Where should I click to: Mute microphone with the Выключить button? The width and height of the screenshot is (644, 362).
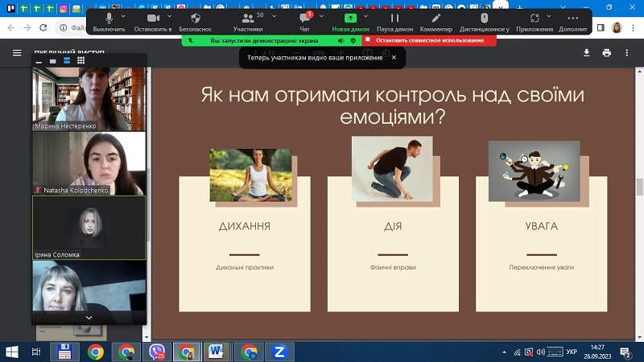pyautogui.click(x=109, y=23)
